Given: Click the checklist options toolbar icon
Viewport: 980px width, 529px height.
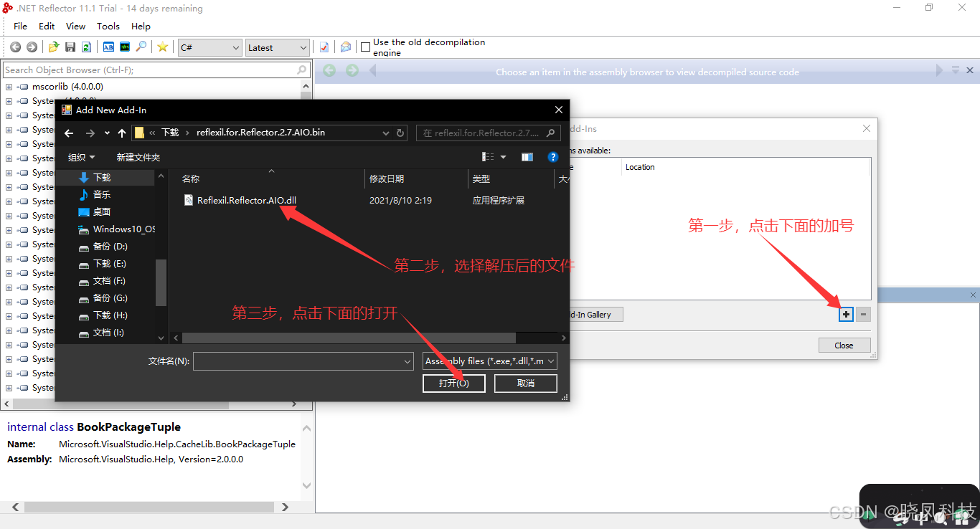Looking at the screenshot, I should [324, 47].
